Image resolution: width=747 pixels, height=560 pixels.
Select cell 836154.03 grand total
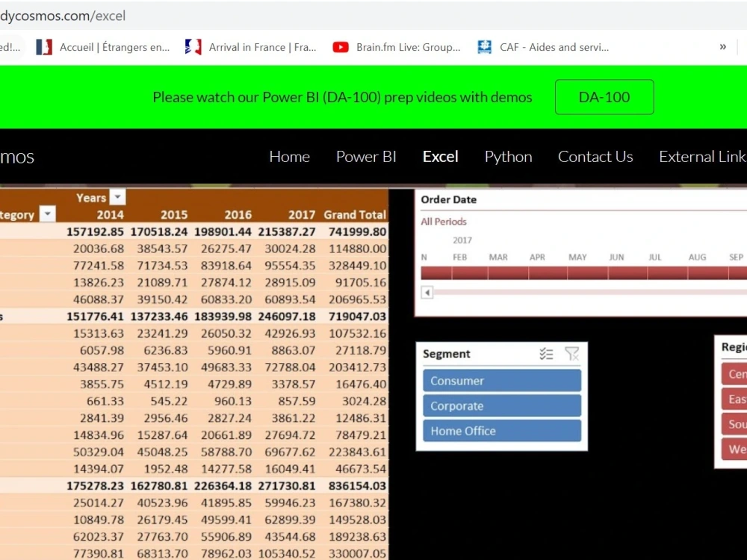click(357, 486)
